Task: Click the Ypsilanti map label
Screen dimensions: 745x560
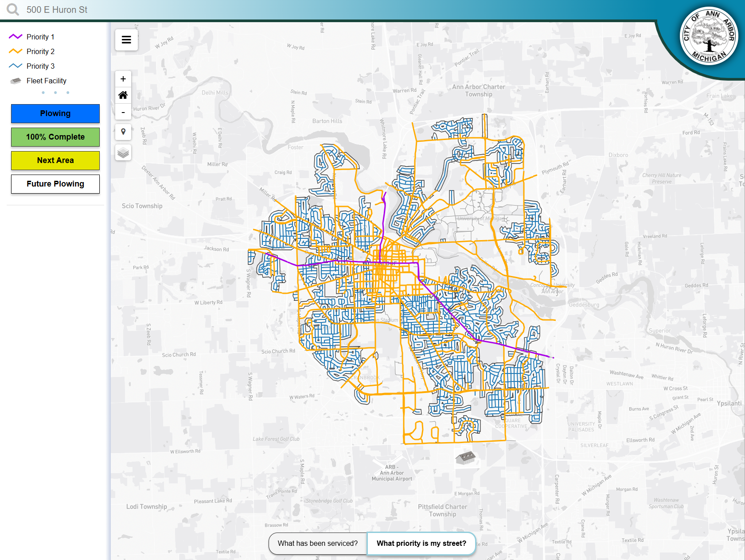Action: [729, 403]
